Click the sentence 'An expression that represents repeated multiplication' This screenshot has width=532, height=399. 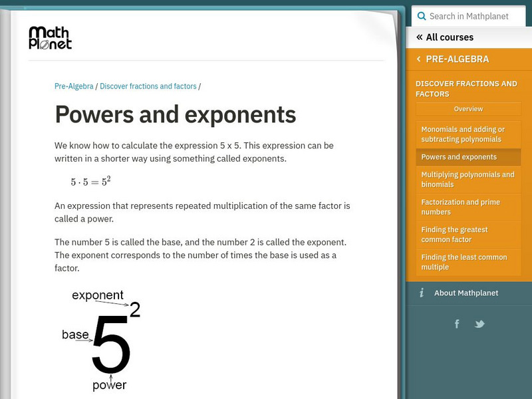(x=202, y=212)
